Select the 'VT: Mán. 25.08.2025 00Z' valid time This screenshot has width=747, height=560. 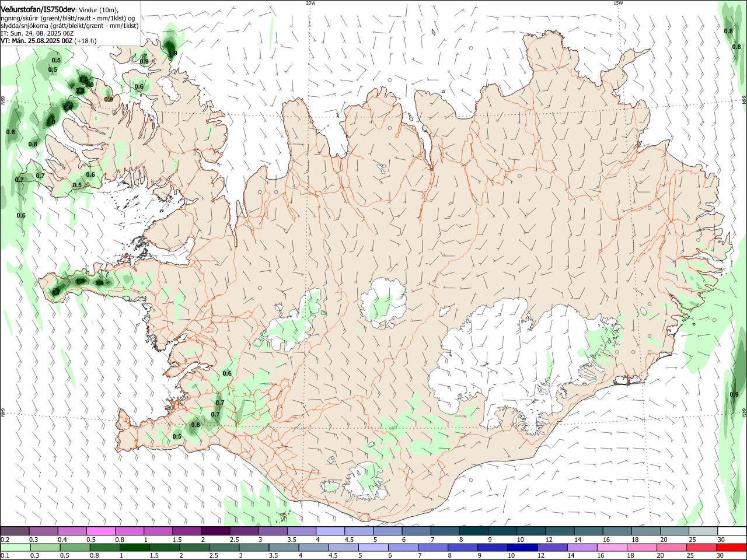click(37, 41)
